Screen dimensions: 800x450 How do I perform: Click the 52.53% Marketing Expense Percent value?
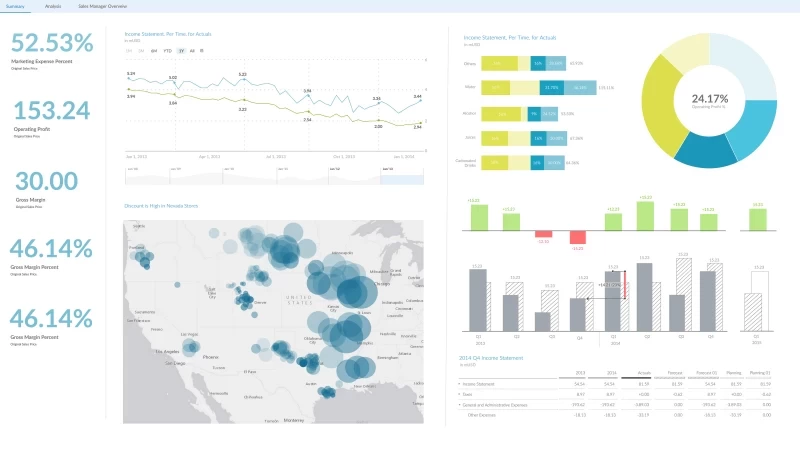click(x=52, y=43)
